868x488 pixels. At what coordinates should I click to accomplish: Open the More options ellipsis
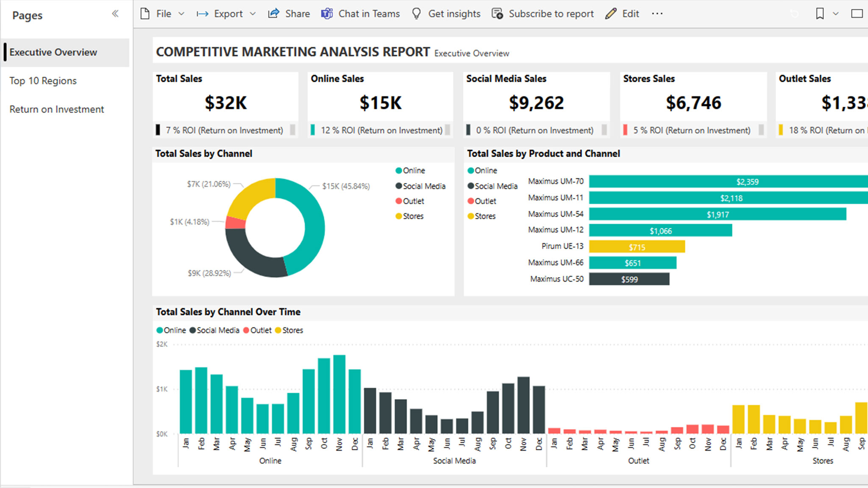[657, 13]
